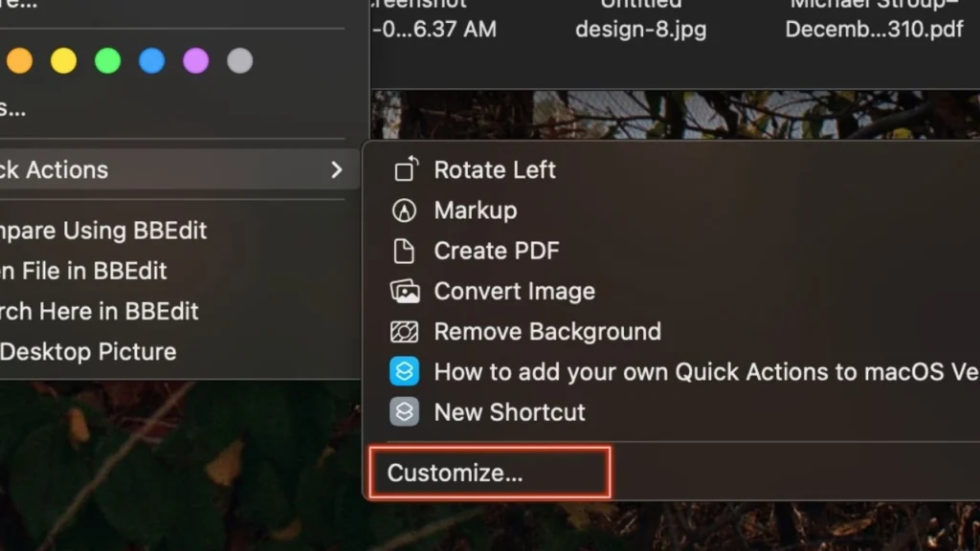Select the Michael Stroup PDF file

click(874, 29)
